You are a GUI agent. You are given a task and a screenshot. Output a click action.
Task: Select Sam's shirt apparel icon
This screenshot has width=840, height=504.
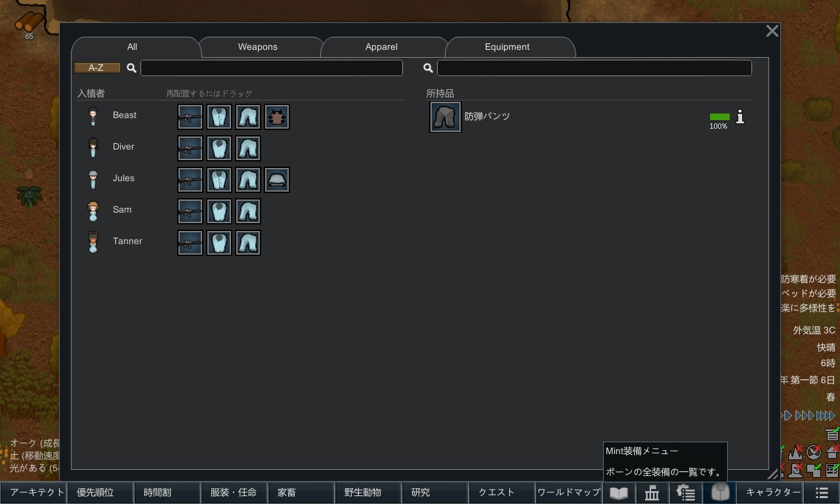(x=219, y=211)
